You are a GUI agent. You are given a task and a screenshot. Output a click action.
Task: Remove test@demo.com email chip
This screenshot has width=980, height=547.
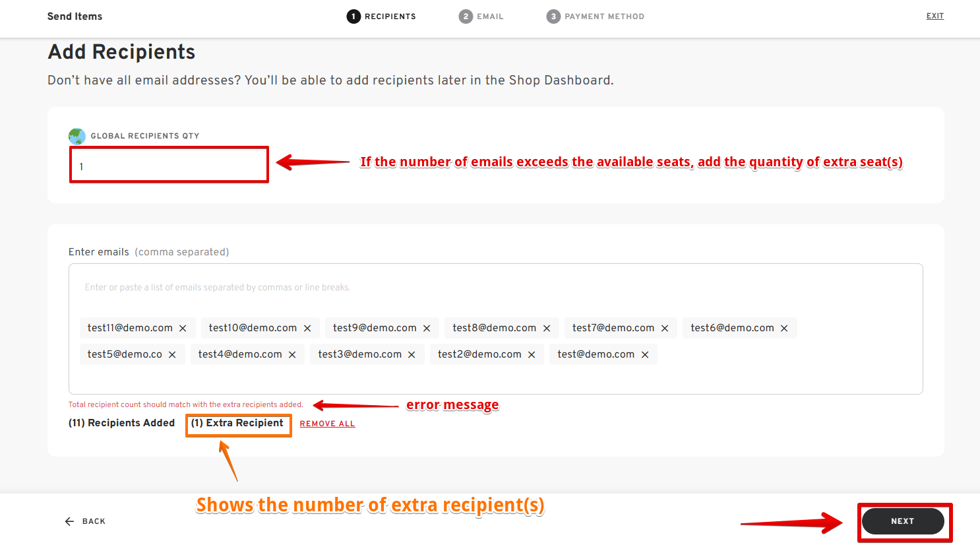tap(645, 355)
